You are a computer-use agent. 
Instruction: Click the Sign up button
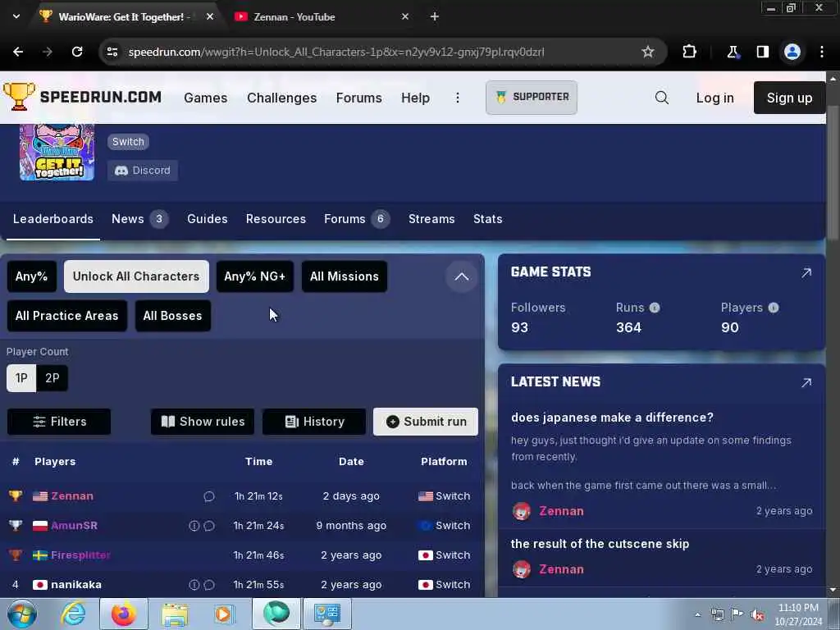[789, 98]
